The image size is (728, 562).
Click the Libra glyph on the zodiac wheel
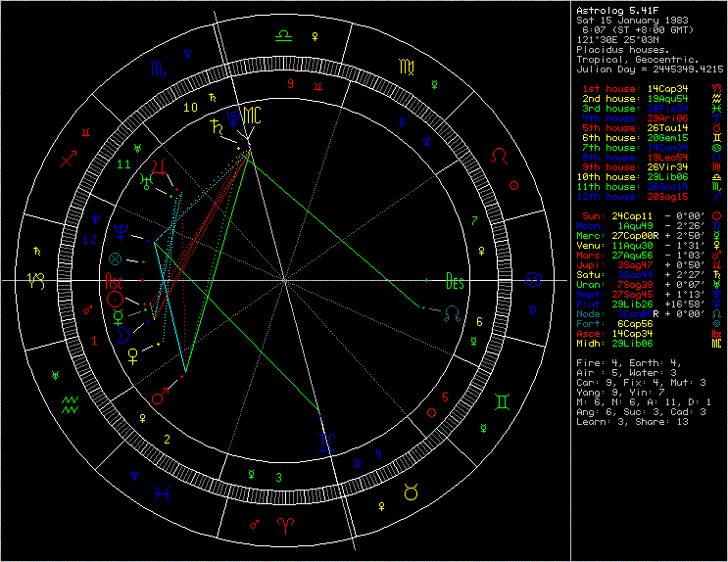click(283, 34)
